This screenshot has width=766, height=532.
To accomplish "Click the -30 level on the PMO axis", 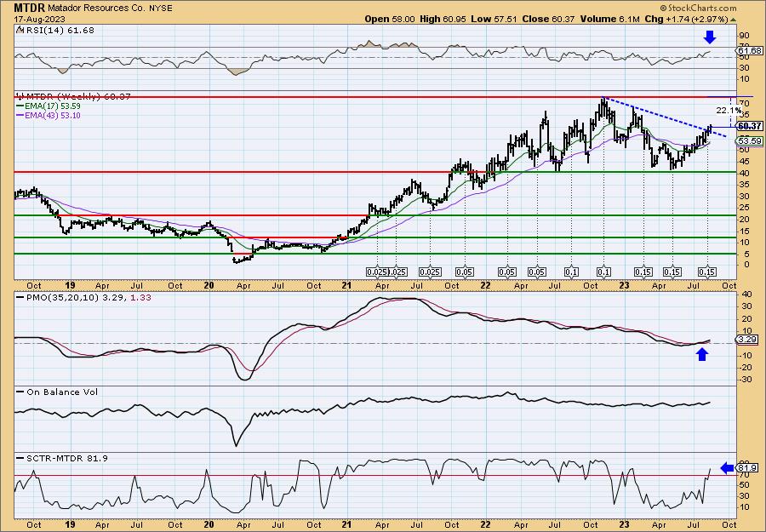I will coord(746,380).
